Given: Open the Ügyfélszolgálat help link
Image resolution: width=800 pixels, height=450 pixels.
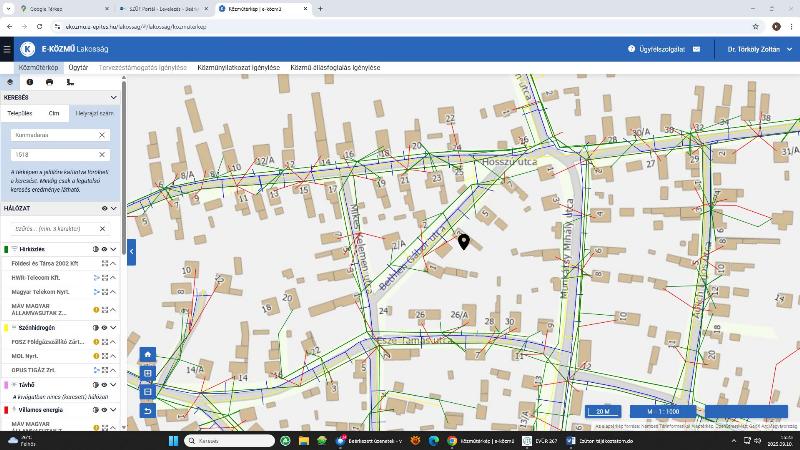Looking at the screenshot, I should click(x=657, y=49).
